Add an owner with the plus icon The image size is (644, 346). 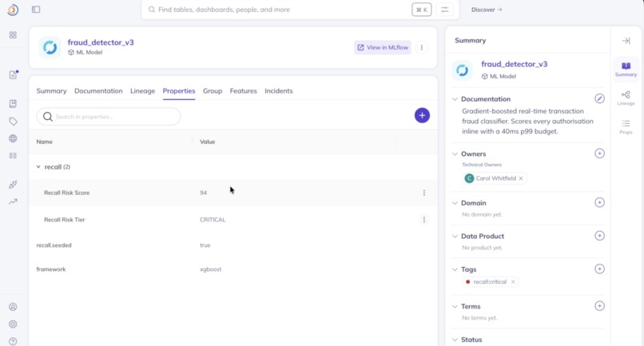point(599,153)
